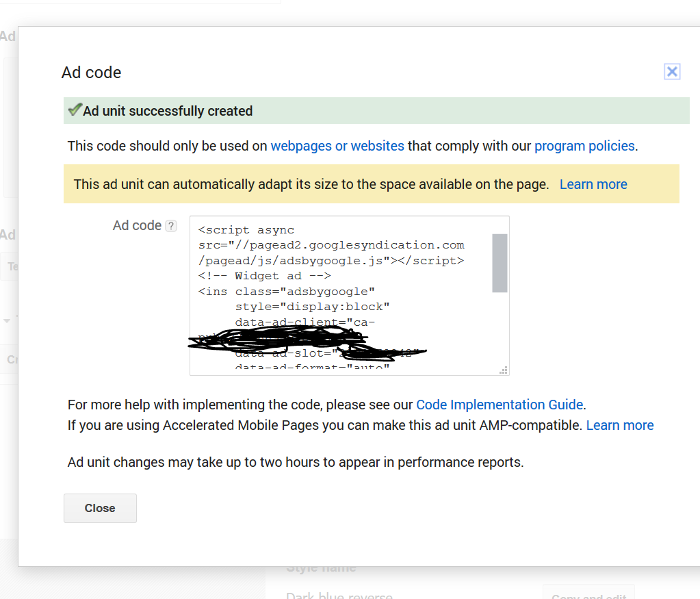Click the help question mark next to Ad code
Image resolution: width=700 pixels, height=599 pixels.
(171, 226)
